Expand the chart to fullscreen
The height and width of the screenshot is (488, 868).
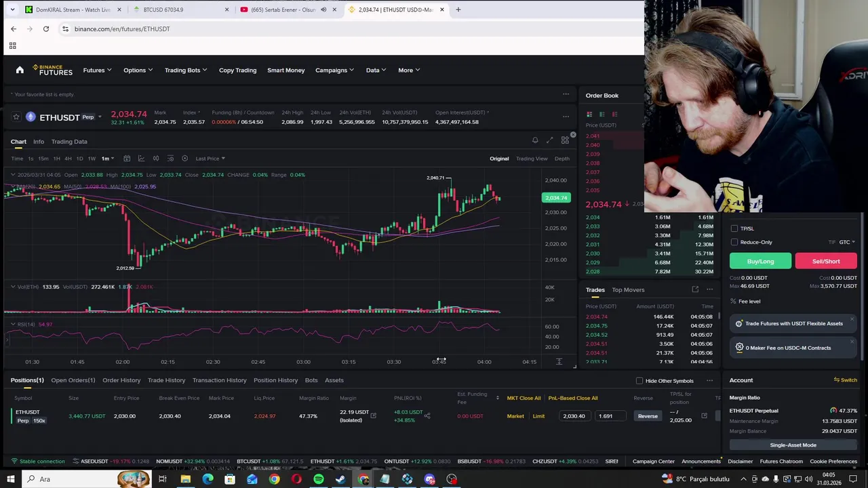(x=550, y=140)
